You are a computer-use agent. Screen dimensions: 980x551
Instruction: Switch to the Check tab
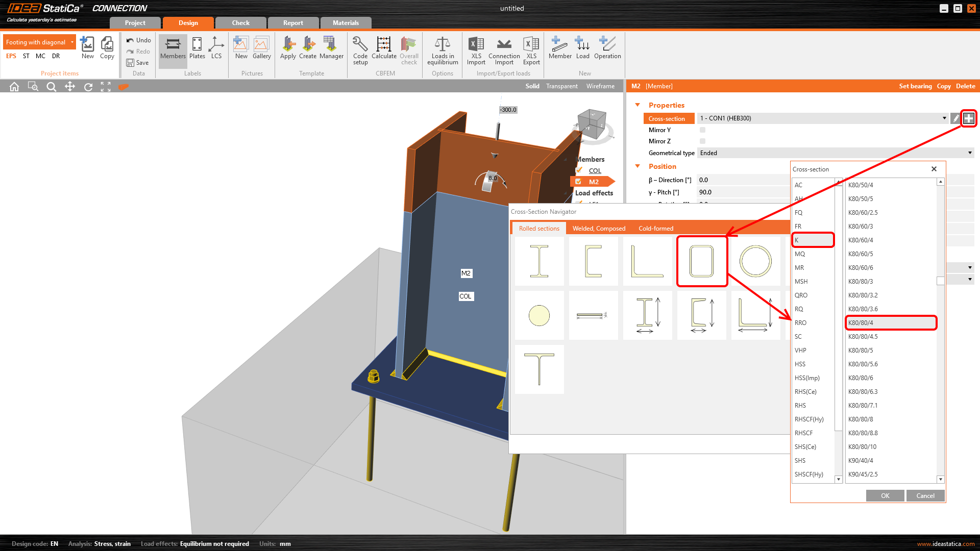[x=240, y=23]
